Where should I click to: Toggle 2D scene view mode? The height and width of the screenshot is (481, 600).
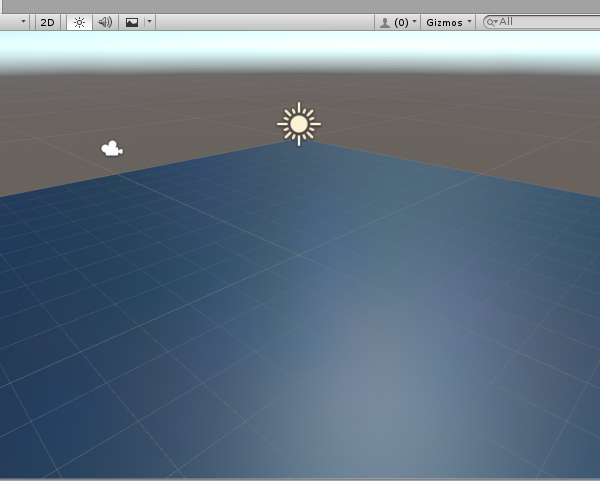(47, 23)
